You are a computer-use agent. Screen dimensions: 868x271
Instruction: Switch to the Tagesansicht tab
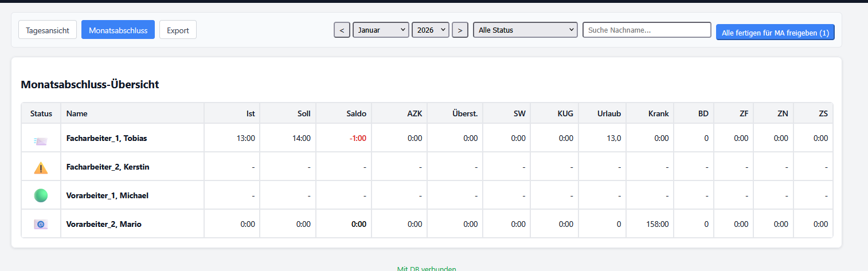(x=48, y=30)
